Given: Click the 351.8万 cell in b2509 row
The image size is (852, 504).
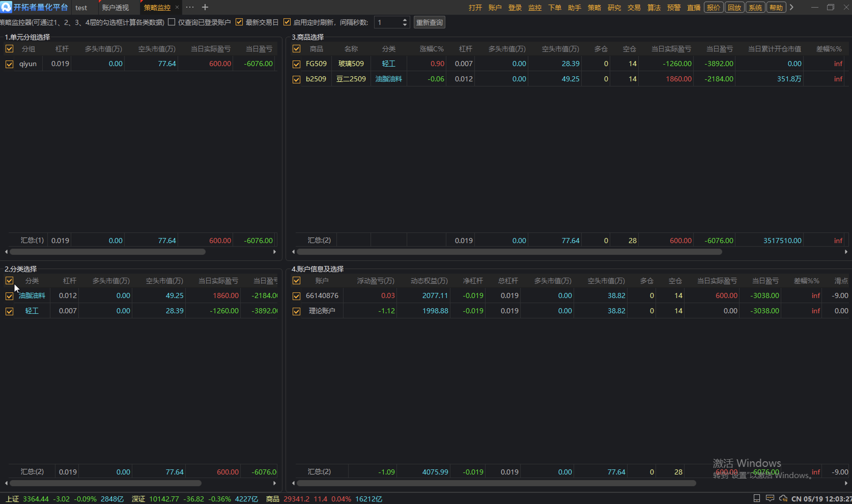Looking at the screenshot, I should (x=789, y=79).
